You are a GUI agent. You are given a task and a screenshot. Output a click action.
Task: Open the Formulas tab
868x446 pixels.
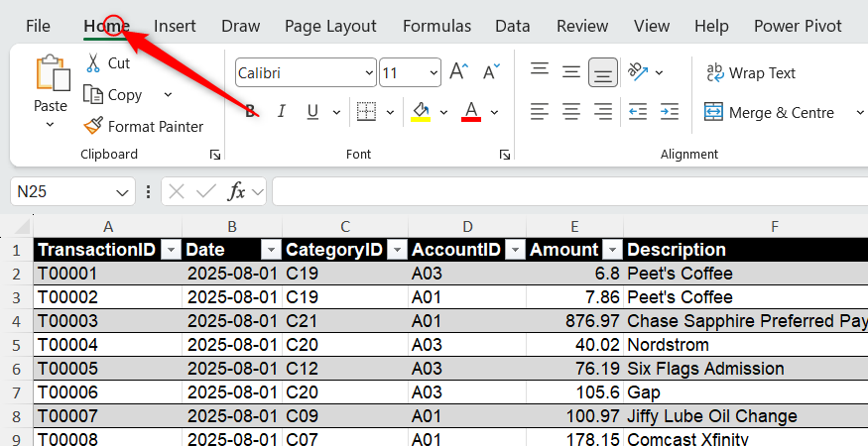pyautogui.click(x=436, y=26)
